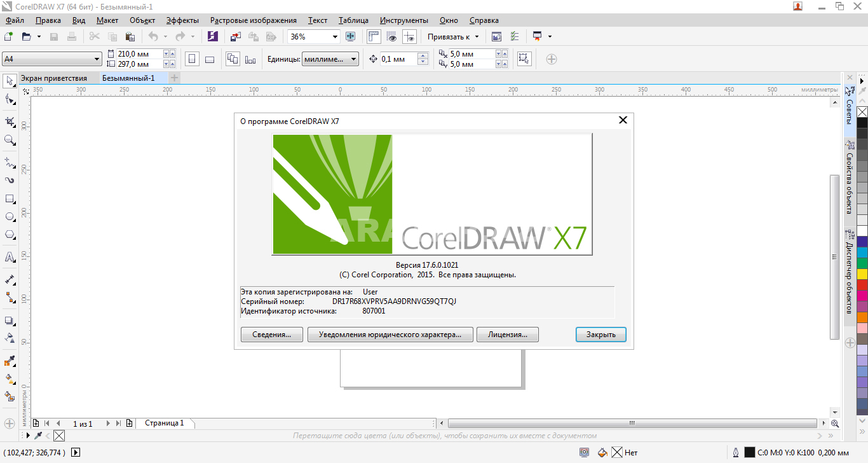Select the Freehand drawing tool
Screen dimensions: 868x463
10,162
